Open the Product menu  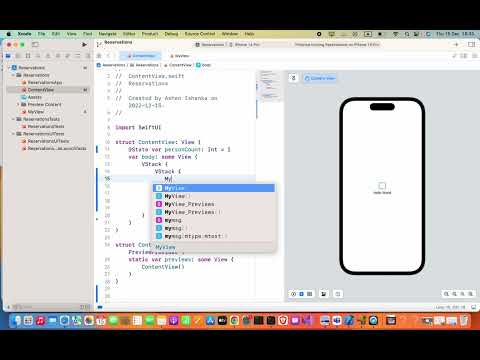point(150,34)
